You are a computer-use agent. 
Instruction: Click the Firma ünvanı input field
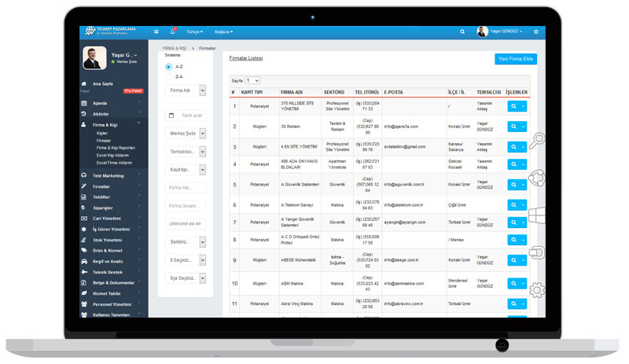(186, 206)
